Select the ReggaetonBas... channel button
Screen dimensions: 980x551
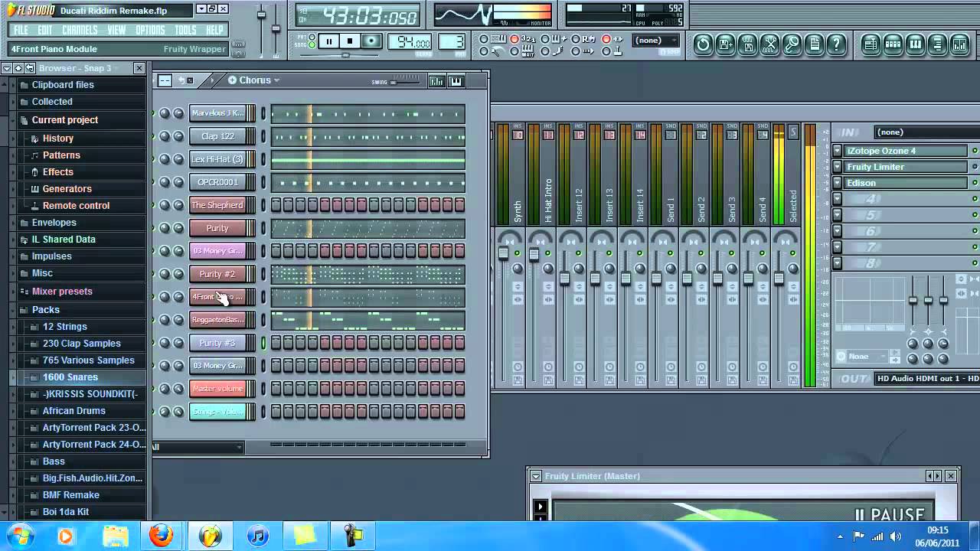point(217,320)
